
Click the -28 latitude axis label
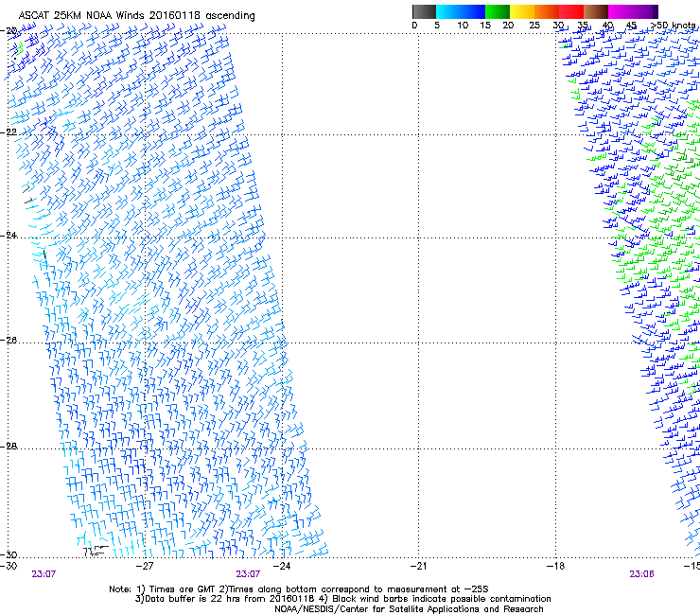(x=9, y=447)
